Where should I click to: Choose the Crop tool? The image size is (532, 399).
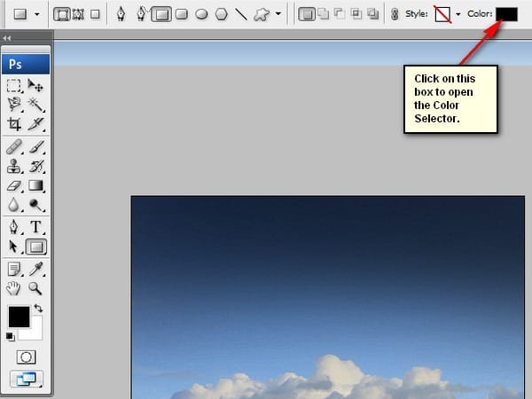click(x=14, y=124)
